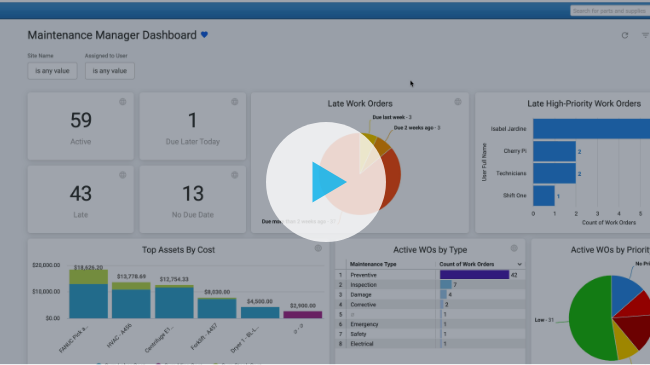650x365 pixels.
Task: Open the 43 Late tile
Action: [81, 200]
